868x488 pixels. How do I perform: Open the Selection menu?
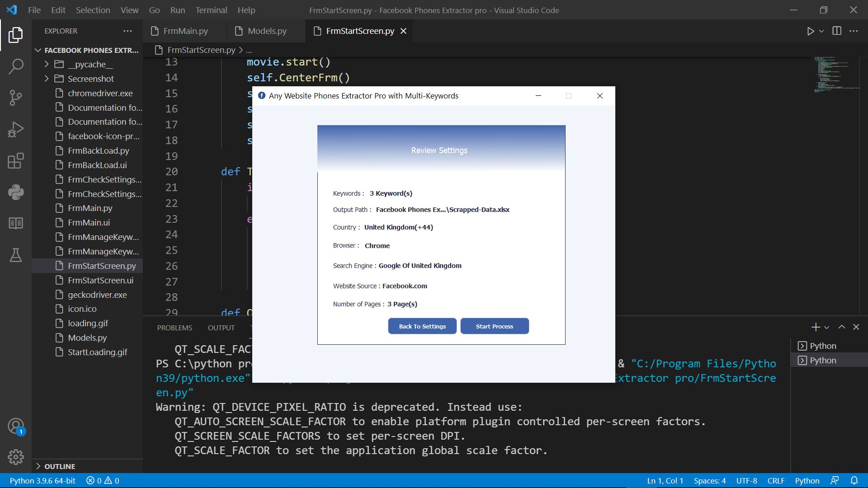pos(93,10)
